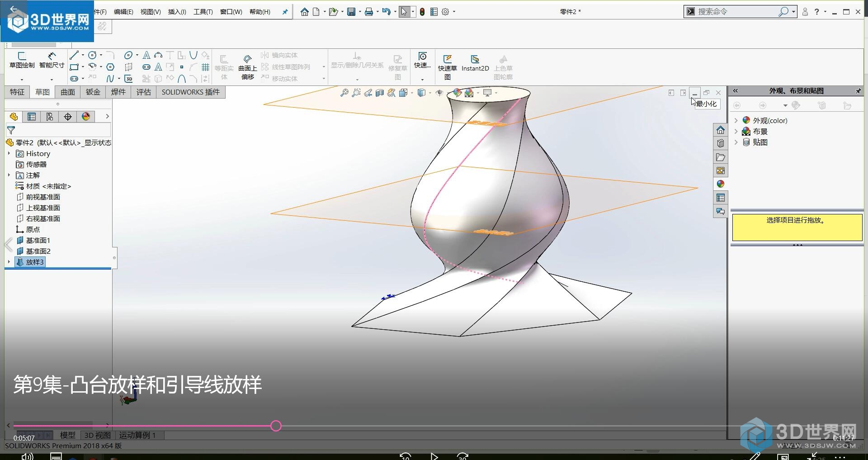Collapse the Appearances task pane chevrons
Image resolution: width=868 pixels, height=460 pixels.
[736, 91]
